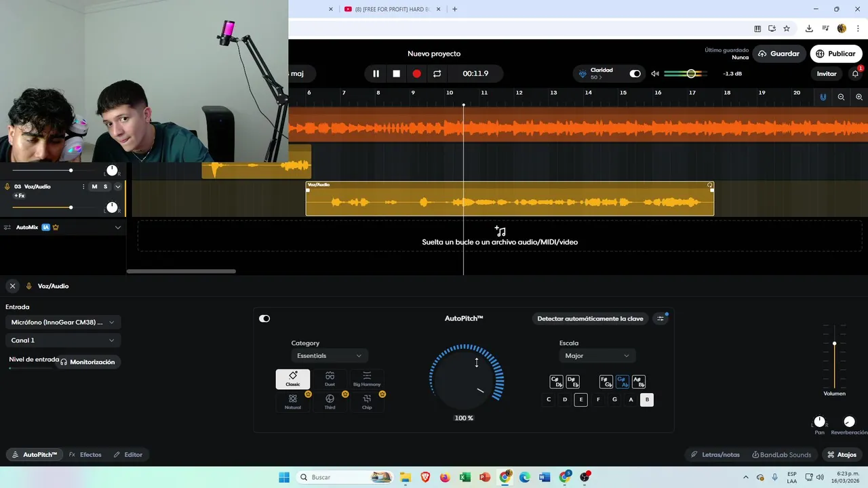Select the A# / Bb key

coord(639,382)
